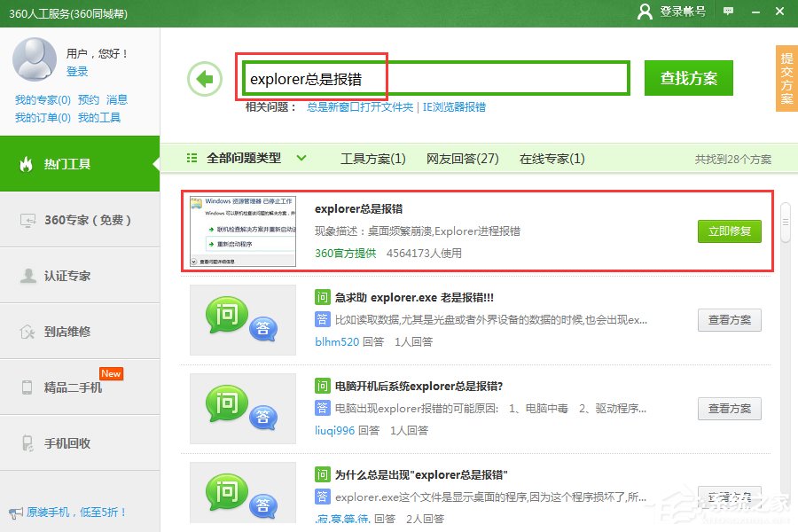Click 立即修复 on the first result

(x=729, y=231)
